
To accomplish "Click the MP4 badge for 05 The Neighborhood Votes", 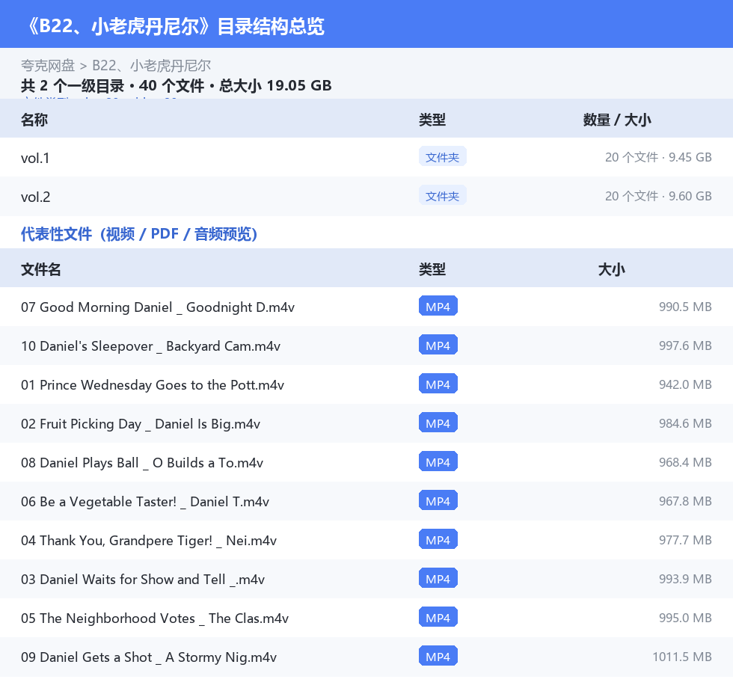I will pyautogui.click(x=438, y=617).
